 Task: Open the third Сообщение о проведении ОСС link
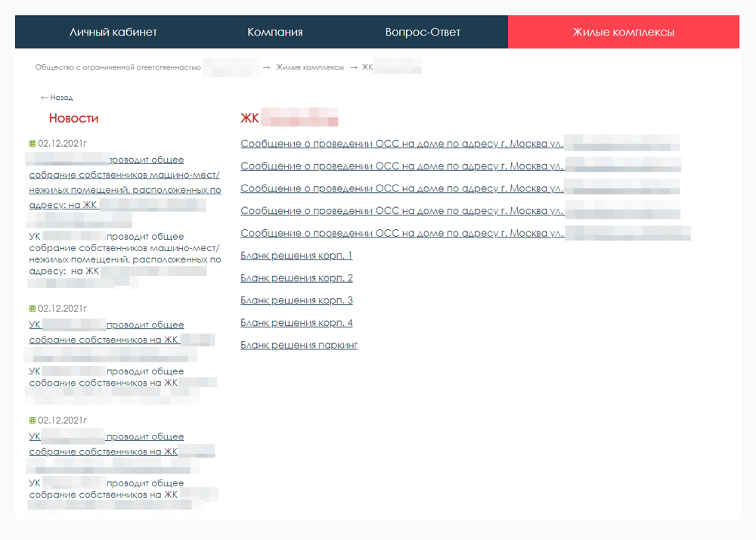[460, 188]
